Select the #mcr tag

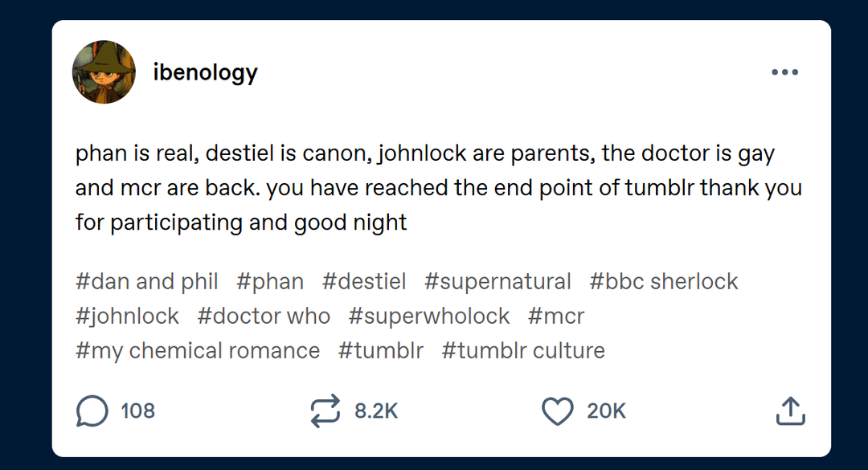556,317
